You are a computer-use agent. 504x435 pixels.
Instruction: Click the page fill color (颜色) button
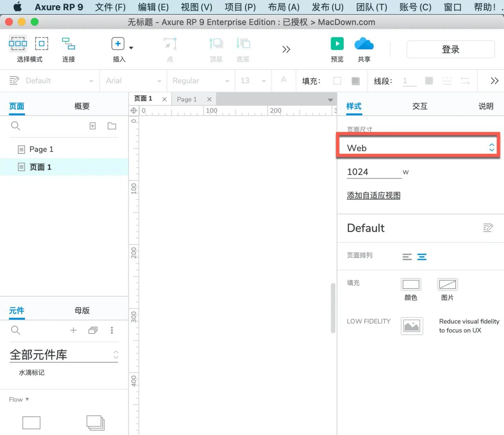point(411,285)
